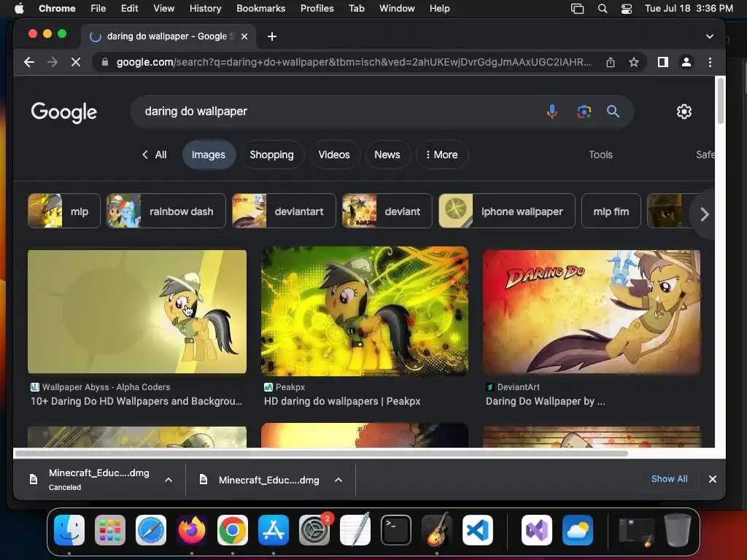
Task: Close the daring do wallpaper tab
Action: (x=244, y=36)
